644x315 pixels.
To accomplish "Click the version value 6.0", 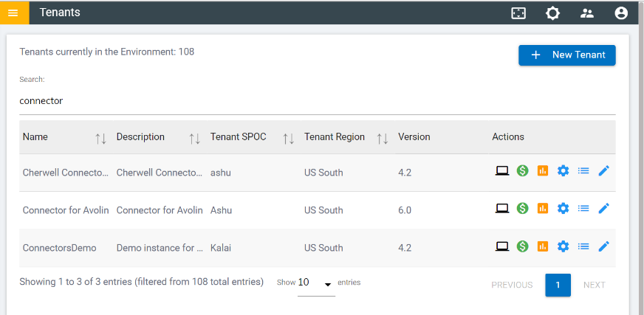I will 405,210.
